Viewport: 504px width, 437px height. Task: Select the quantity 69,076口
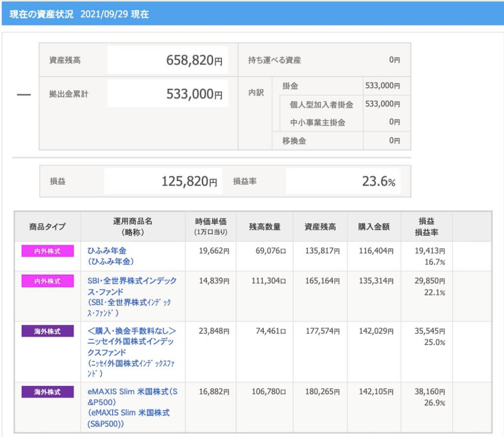[271, 250]
